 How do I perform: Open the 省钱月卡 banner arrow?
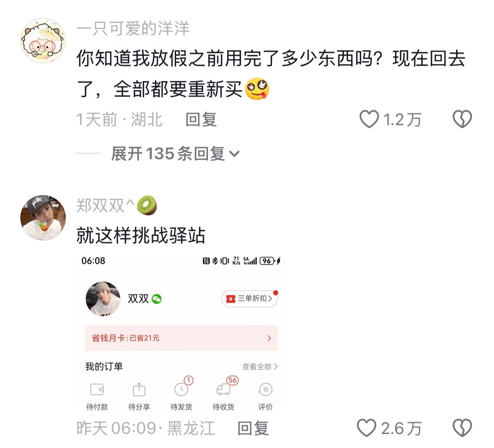pos(269,338)
